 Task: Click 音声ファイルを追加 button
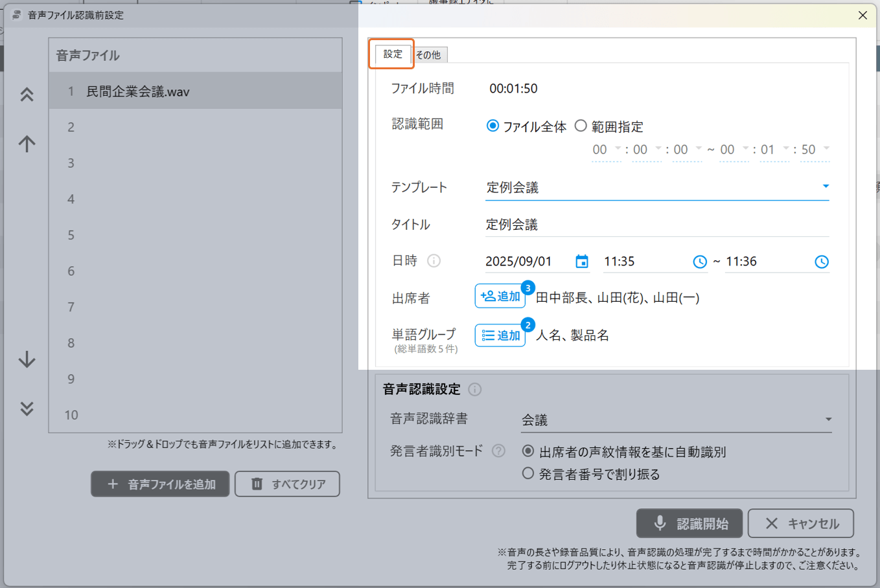(x=160, y=484)
